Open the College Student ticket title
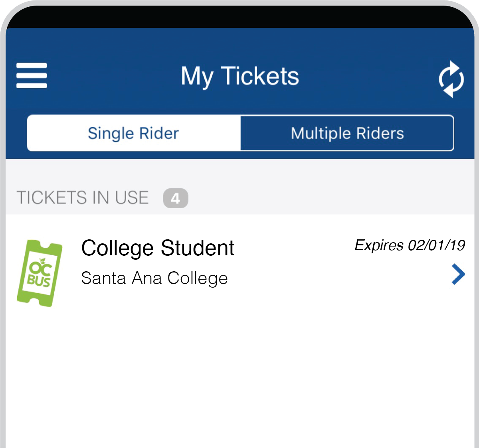Viewport: 479px width, 448px height. 158,248
